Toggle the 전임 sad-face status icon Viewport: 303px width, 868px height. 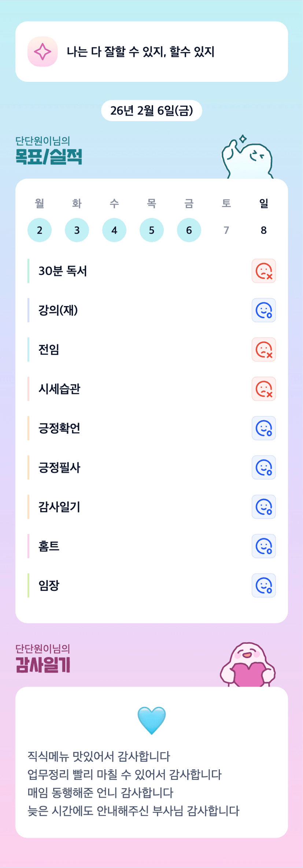pyautogui.click(x=263, y=350)
